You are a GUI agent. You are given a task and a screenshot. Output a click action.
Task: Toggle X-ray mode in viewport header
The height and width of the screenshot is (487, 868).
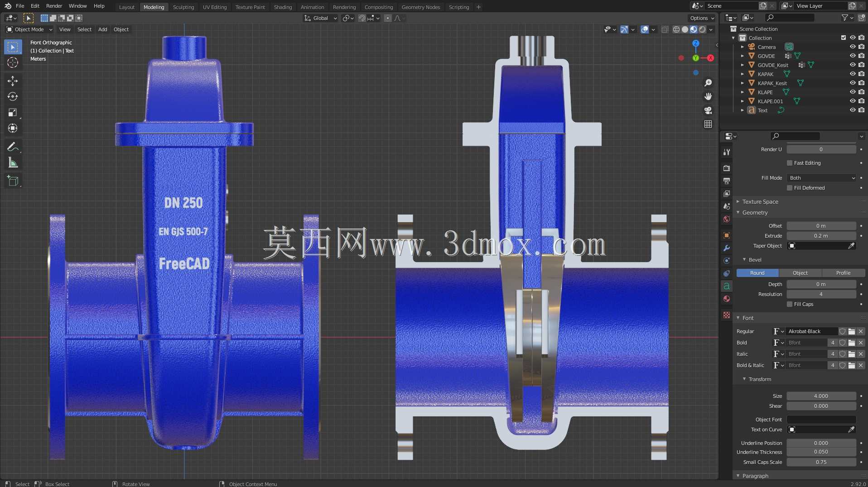coord(665,29)
